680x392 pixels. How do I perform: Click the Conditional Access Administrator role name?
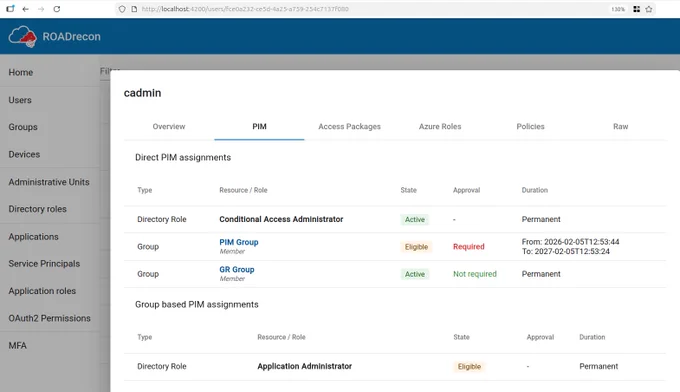coord(281,219)
